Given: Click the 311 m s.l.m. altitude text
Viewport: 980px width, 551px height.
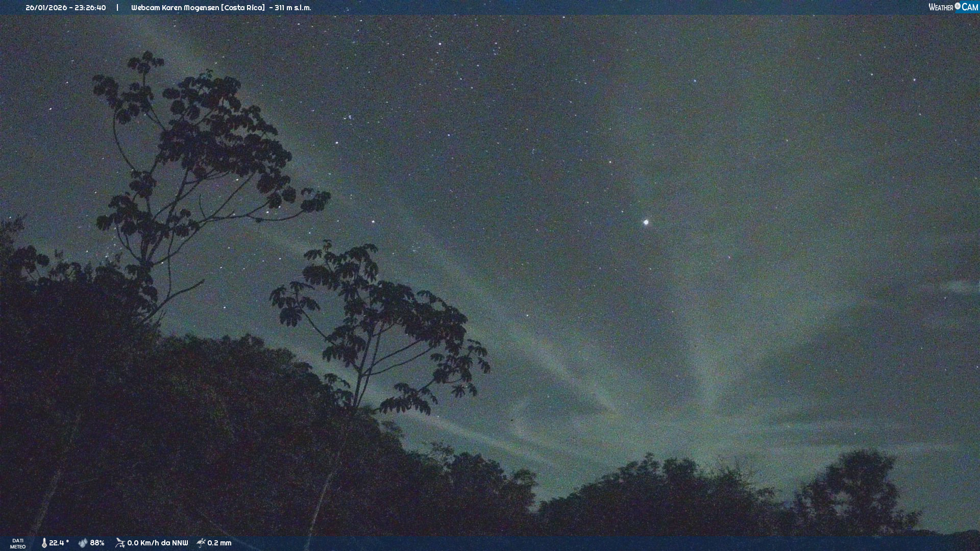Looking at the screenshot, I should 292,8.
